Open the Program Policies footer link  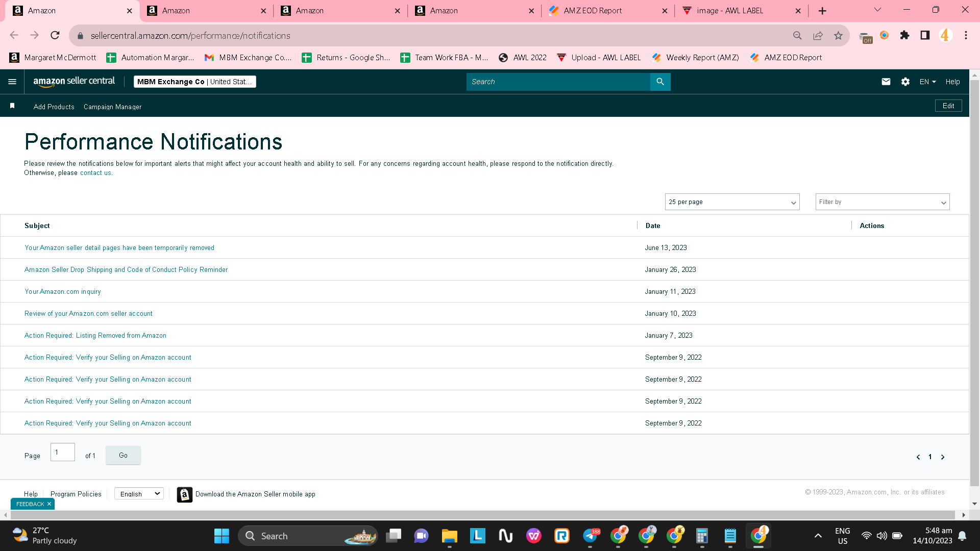pyautogui.click(x=76, y=494)
